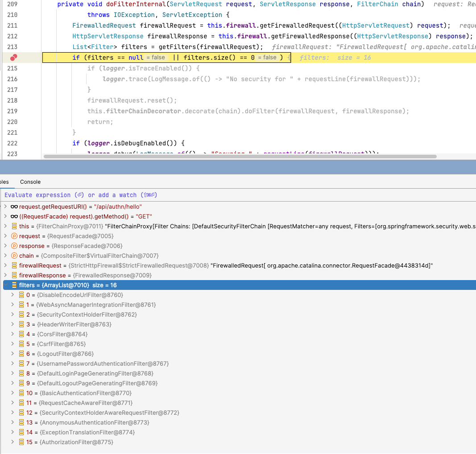Select the "GET" watch value
This screenshot has height=454, width=476.
click(144, 216)
